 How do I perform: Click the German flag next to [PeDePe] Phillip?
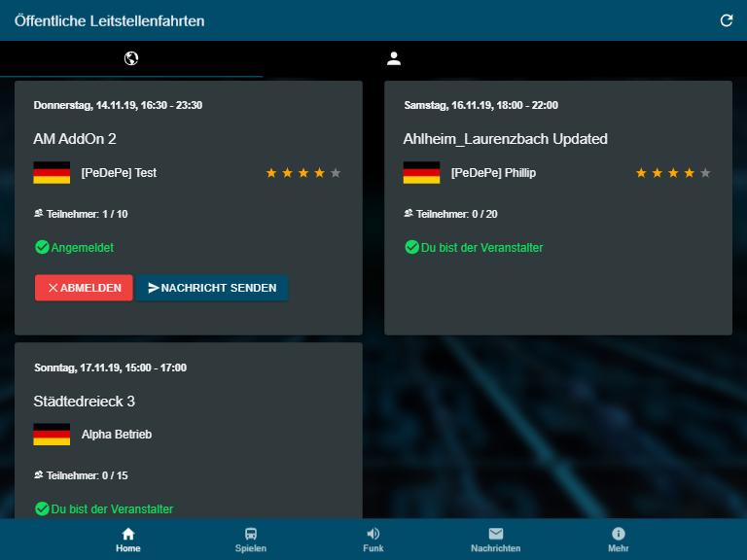coord(421,172)
